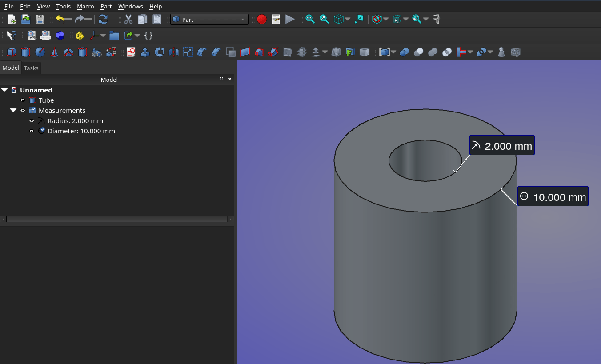Hide the Radius: 2.000 mm measurement
Viewport: 601px width, 364px height.
(32, 121)
